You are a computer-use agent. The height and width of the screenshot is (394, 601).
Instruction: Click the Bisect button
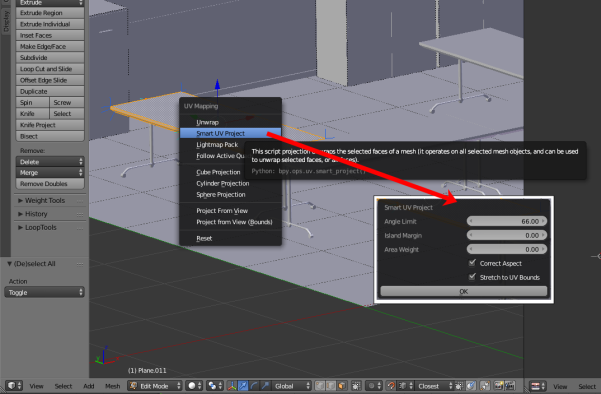[50, 136]
